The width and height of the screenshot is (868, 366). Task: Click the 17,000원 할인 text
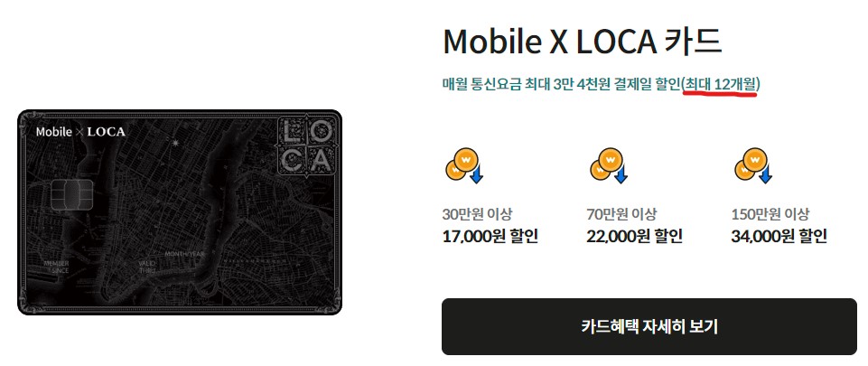tap(490, 237)
